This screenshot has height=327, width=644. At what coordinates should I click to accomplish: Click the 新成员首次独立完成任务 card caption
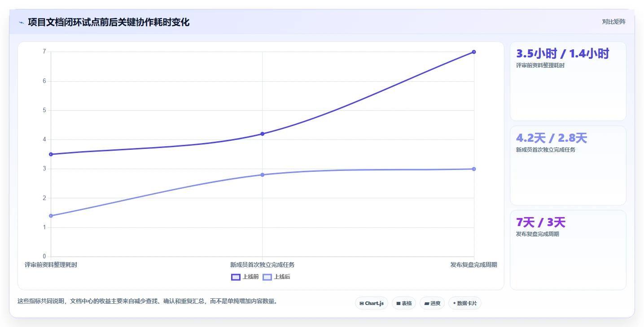coord(546,150)
